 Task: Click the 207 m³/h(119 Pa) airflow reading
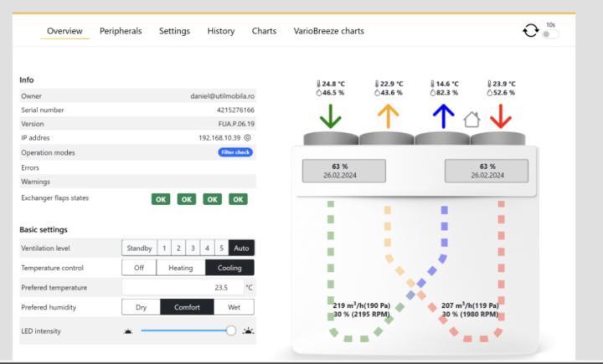pos(470,305)
